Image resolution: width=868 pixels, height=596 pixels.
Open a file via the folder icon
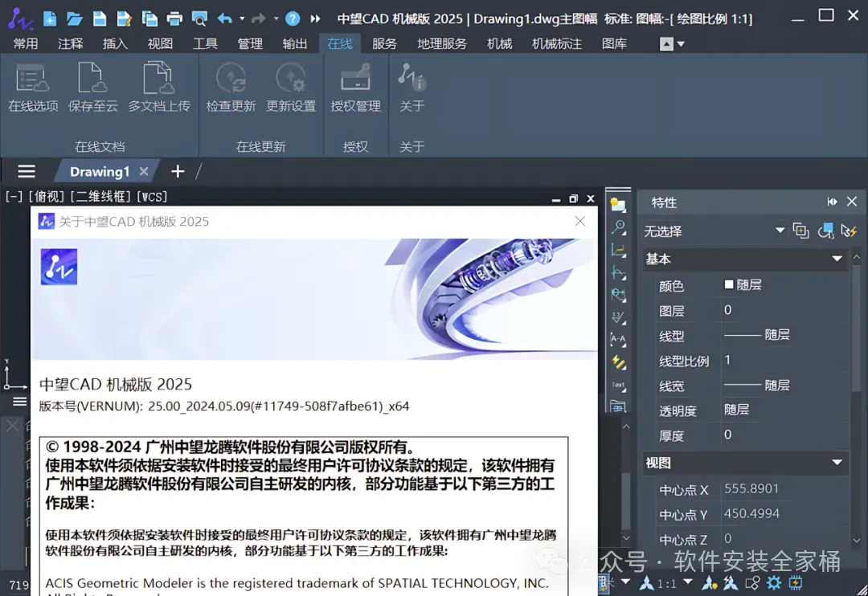click(74, 18)
